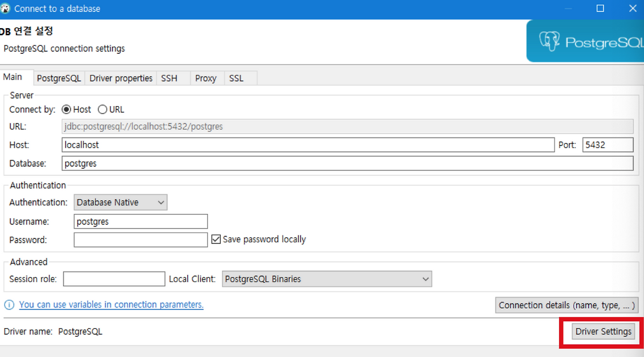Viewport: 644px width, 357px height.
Task: Click the DBeaver icon in the title bar
Action: tap(6, 8)
